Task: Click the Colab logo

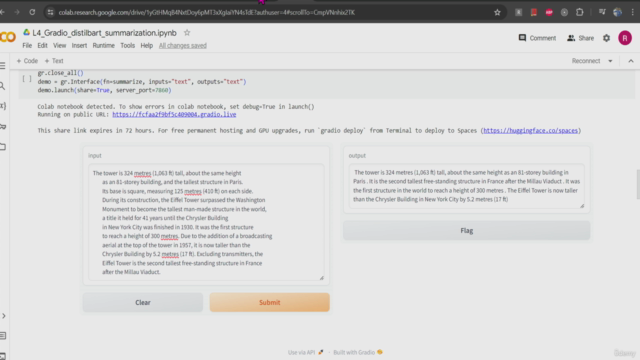Action: coord(7,37)
